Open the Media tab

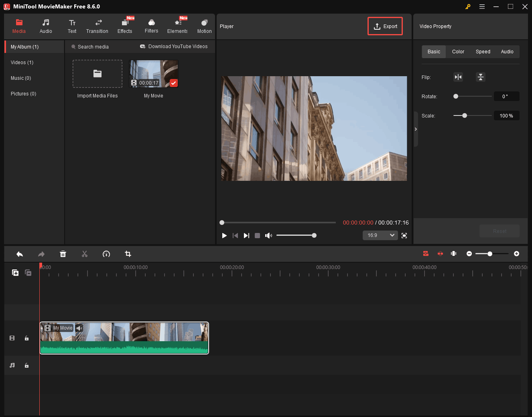(19, 26)
